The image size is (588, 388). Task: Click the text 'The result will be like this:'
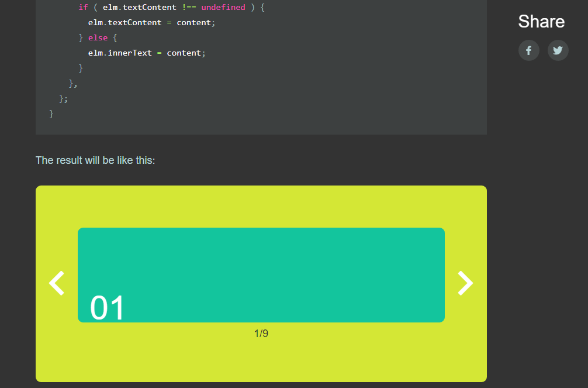pyautogui.click(x=95, y=160)
